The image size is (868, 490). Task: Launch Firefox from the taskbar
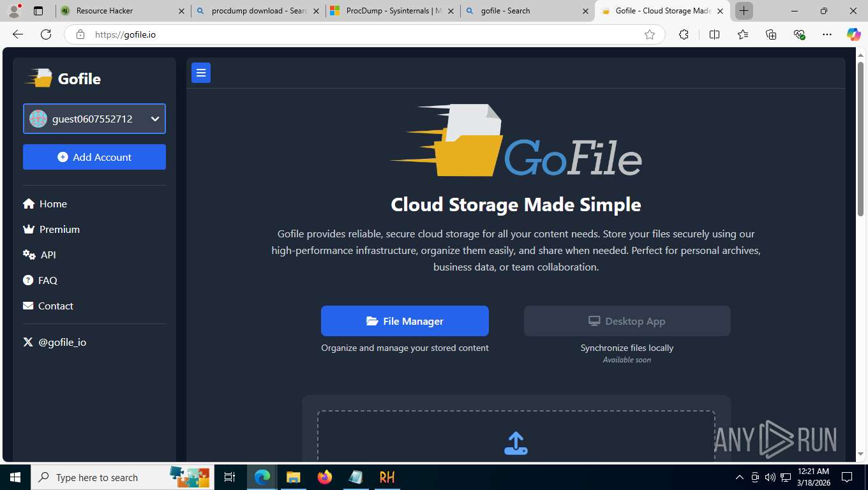pyautogui.click(x=324, y=477)
